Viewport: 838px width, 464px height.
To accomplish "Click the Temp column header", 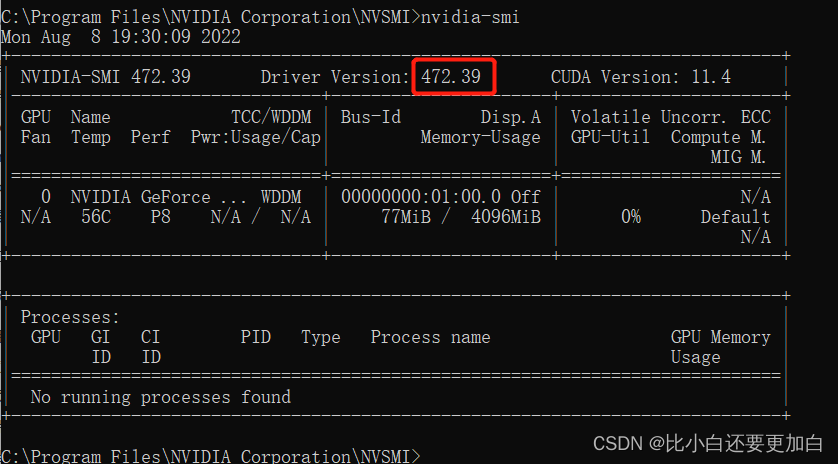I will (91, 137).
